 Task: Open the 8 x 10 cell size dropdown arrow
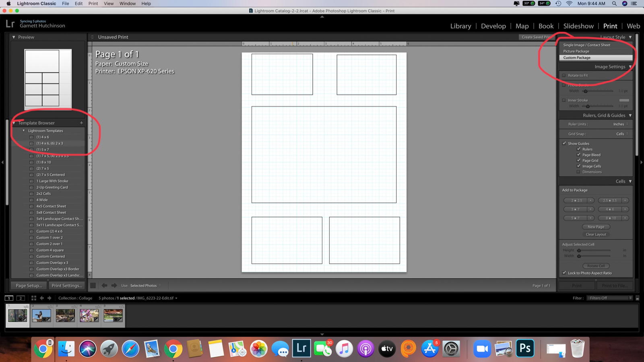pyautogui.click(x=625, y=218)
